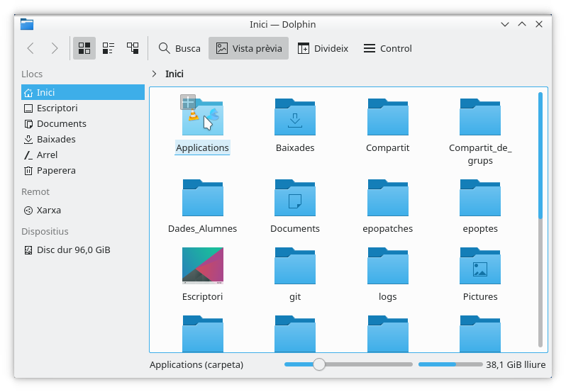Image resolution: width=566 pixels, height=392 pixels.
Task: Open the Paperera trash
Action: click(x=83, y=171)
